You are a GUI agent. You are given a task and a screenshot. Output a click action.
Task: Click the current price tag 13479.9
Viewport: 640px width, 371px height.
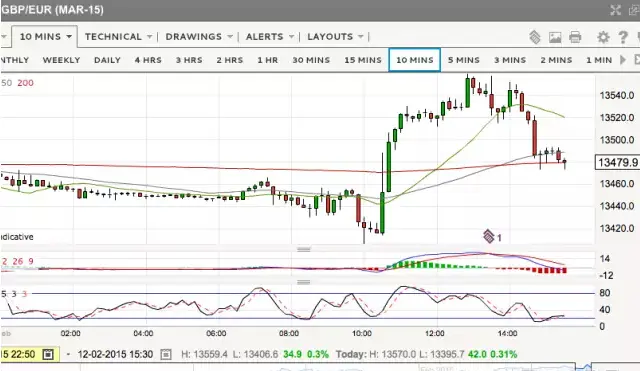(618, 162)
